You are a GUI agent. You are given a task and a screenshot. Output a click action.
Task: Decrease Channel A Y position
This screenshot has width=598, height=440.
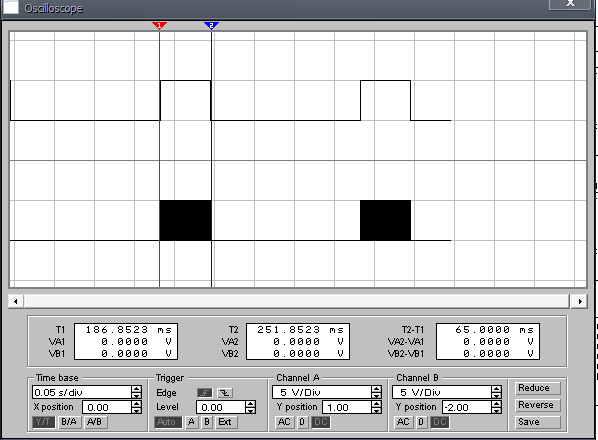pos(376,411)
